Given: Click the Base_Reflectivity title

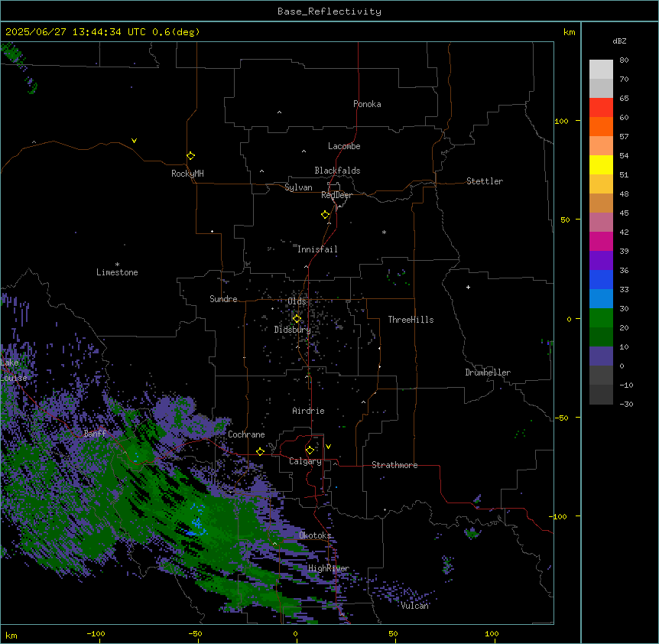Looking at the screenshot, I should coord(329,11).
